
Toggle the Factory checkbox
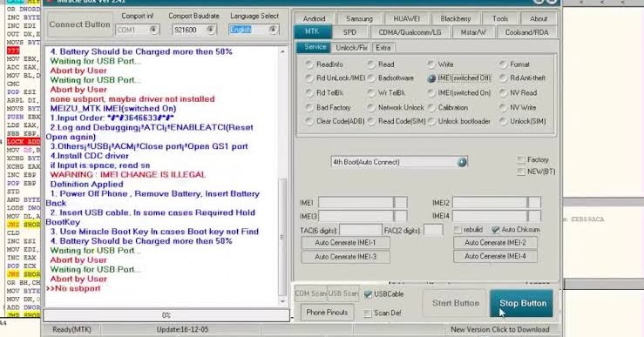[x=521, y=159]
